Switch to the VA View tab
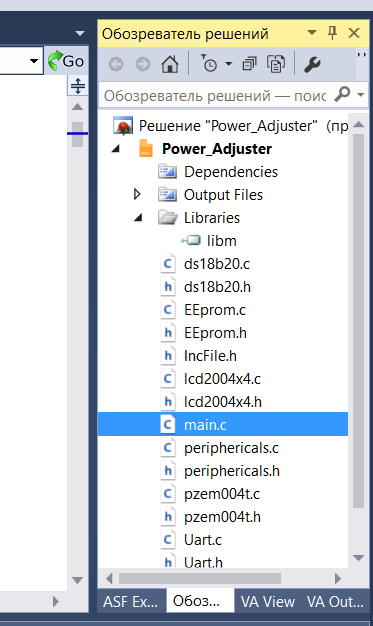 [268, 601]
